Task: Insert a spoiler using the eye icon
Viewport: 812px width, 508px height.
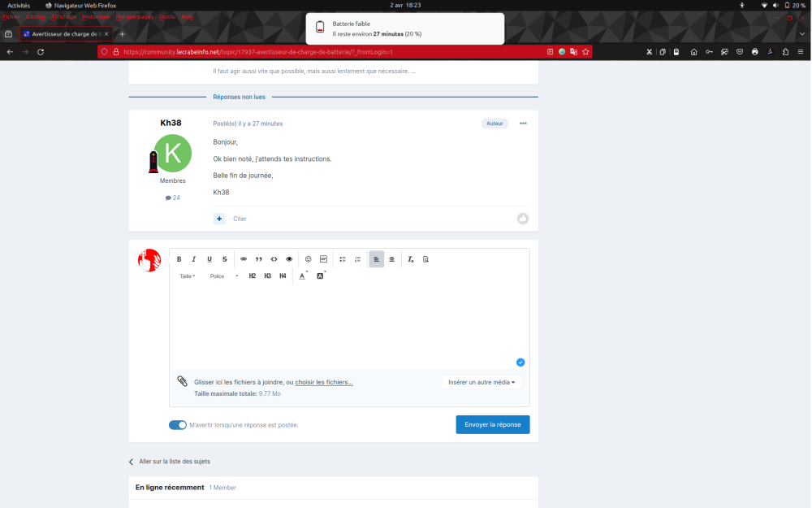Action: point(289,259)
